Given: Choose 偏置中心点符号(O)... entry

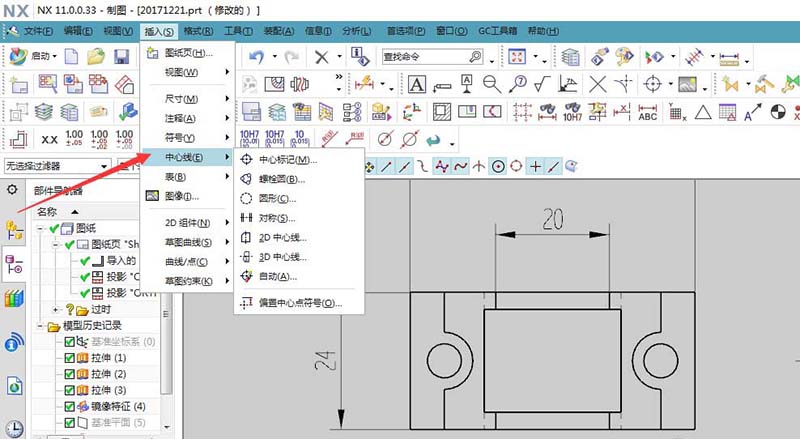Looking at the screenshot, I should [299, 303].
